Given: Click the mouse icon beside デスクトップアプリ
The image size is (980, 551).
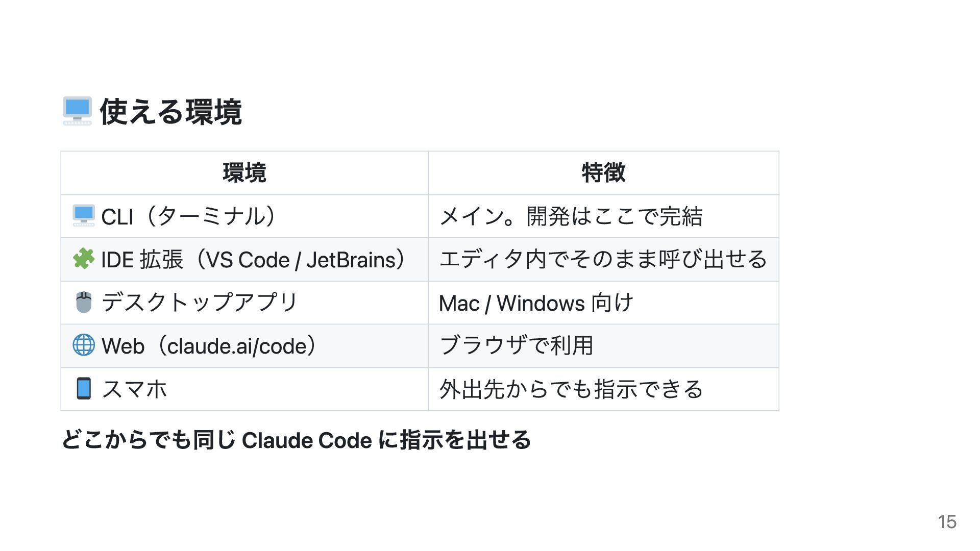Looking at the screenshot, I should (84, 302).
